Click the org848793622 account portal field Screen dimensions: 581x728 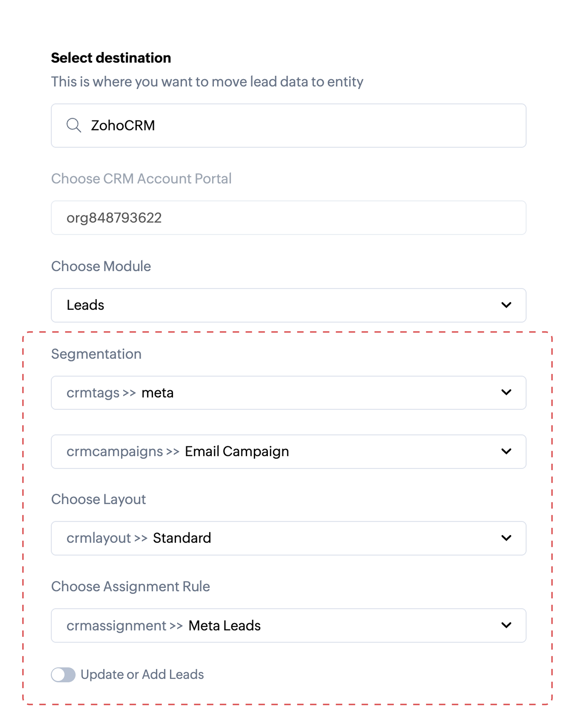point(288,218)
